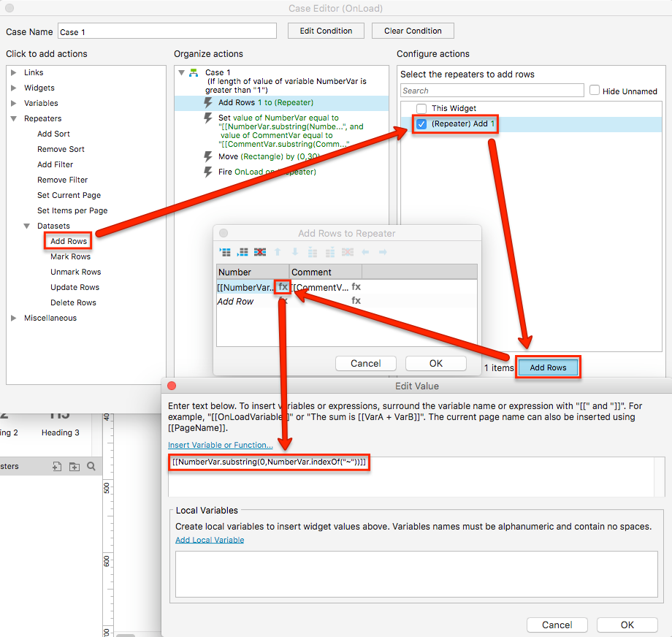
Task: Collapse the Datasets subgroup
Action: 27,226
